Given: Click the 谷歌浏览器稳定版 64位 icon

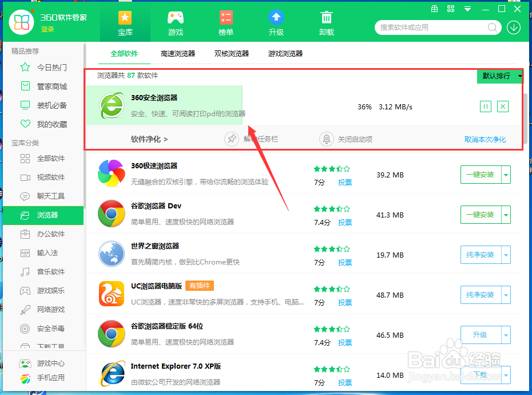Looking at the screenshot, I should click(112, 334).
